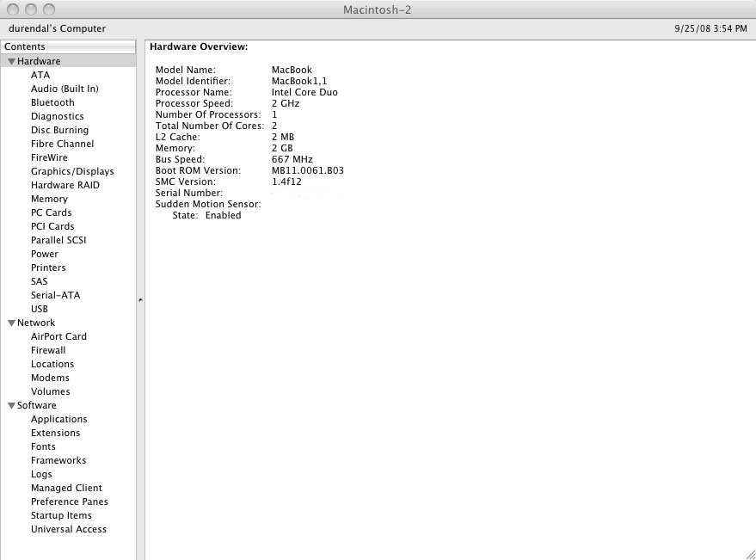View Graphics/Displays information
The width and height of the screenshot is (756, 560).
(72, 171)
